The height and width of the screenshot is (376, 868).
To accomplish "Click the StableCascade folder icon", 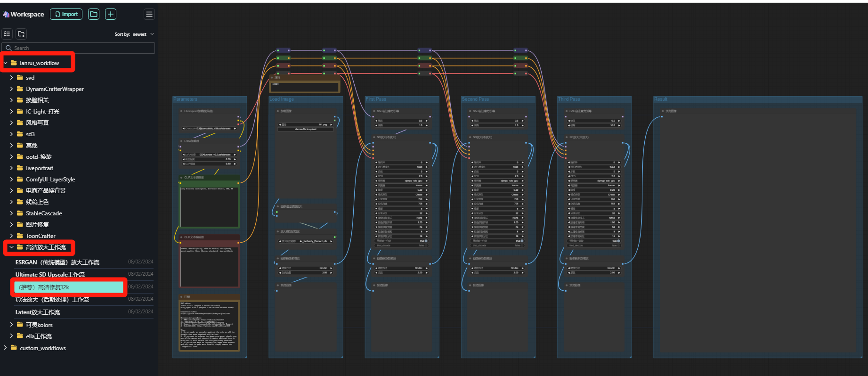I will (20, 213).
